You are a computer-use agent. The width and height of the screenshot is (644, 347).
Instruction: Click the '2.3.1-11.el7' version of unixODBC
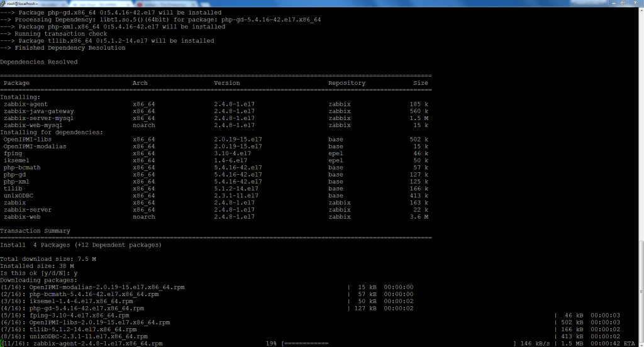click(x=236, y=196)
